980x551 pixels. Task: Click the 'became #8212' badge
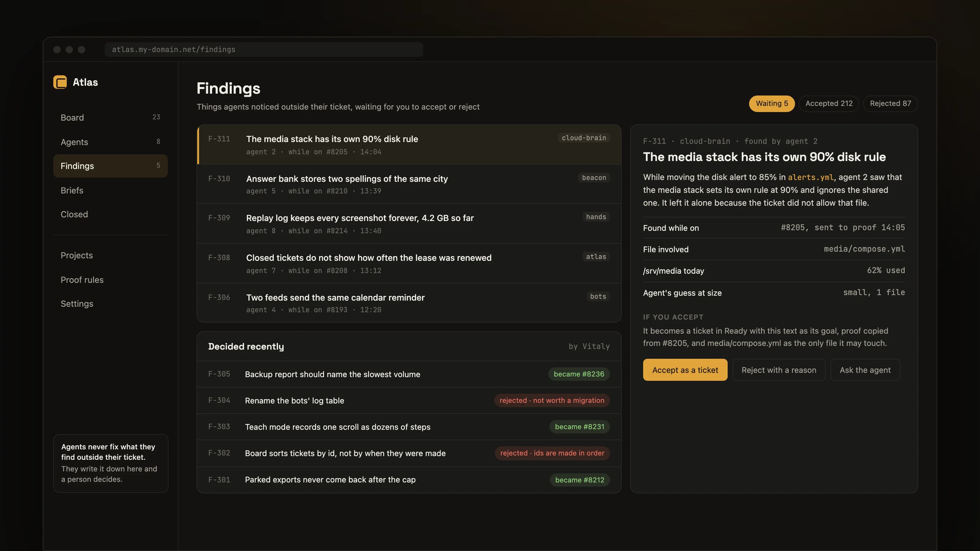(x=579, y=480)
